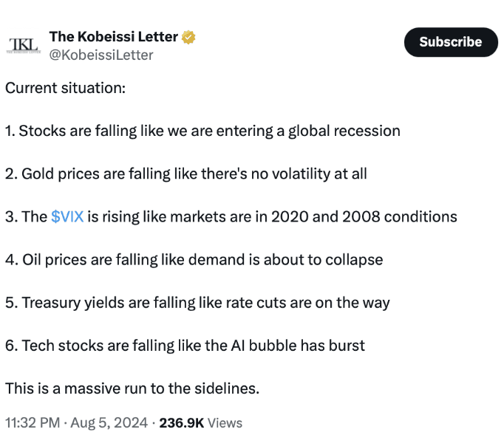
Task: Open the $VIX cashtag link
Action: pos(67,216)
